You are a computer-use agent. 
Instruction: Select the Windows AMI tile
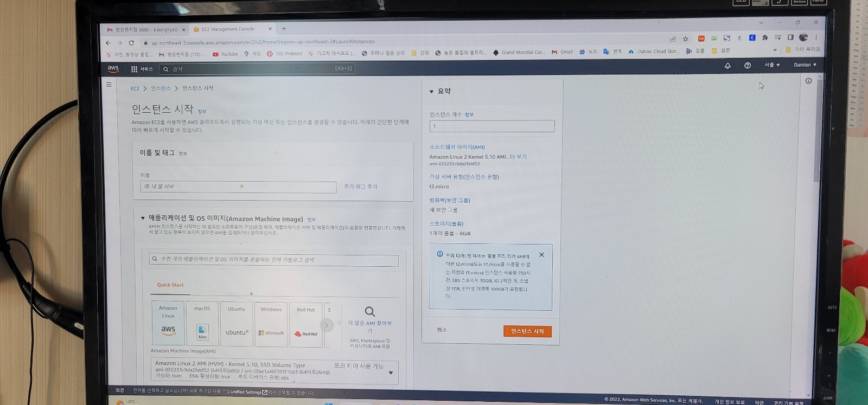[271, 324]
